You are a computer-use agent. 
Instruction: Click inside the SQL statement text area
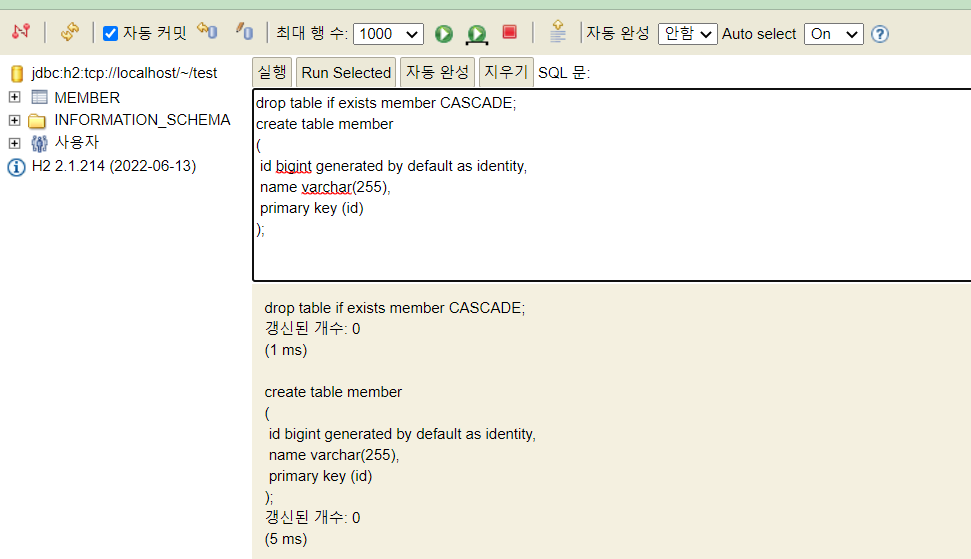coord(612,185)
